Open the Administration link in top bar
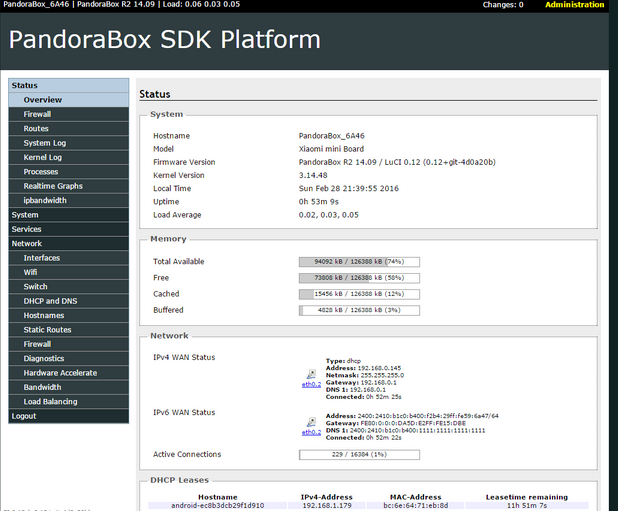This screenshot has width=618, height=511. 574,5
